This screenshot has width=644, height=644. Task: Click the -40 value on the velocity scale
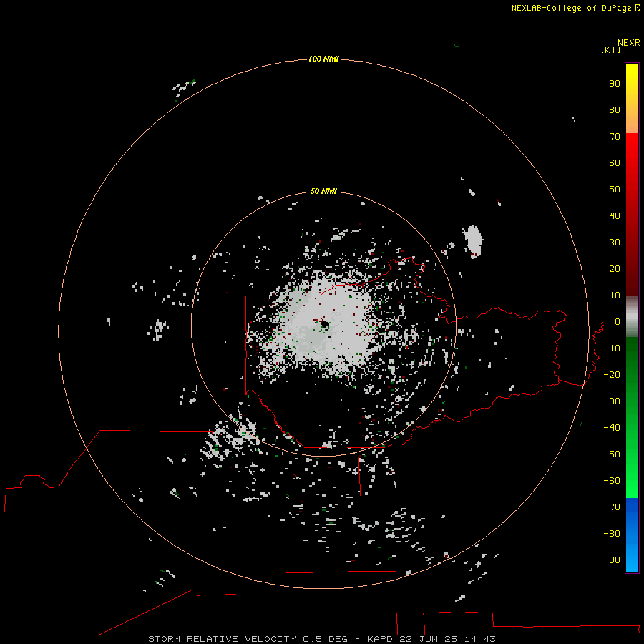click(x=612, y=428)
